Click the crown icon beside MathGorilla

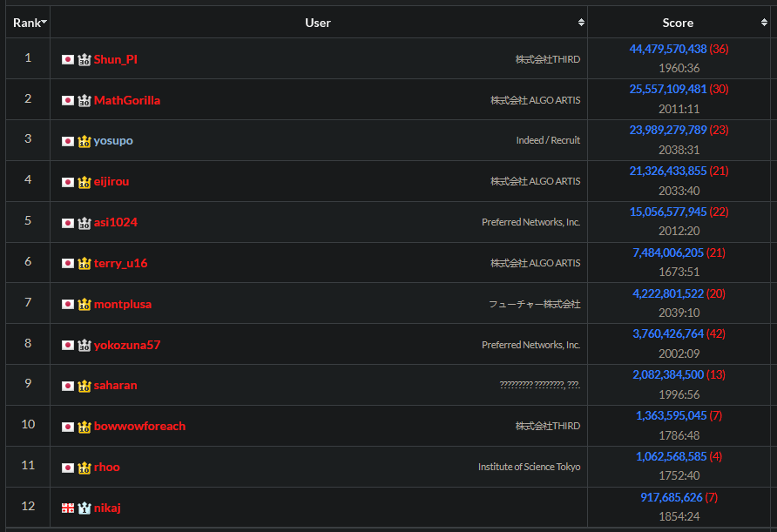point(84,100)
